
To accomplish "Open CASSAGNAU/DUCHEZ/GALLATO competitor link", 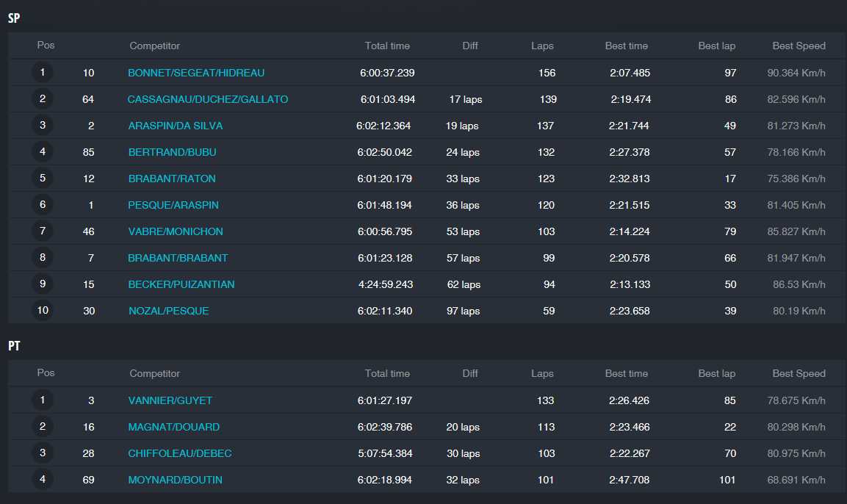I will point(207,99).
